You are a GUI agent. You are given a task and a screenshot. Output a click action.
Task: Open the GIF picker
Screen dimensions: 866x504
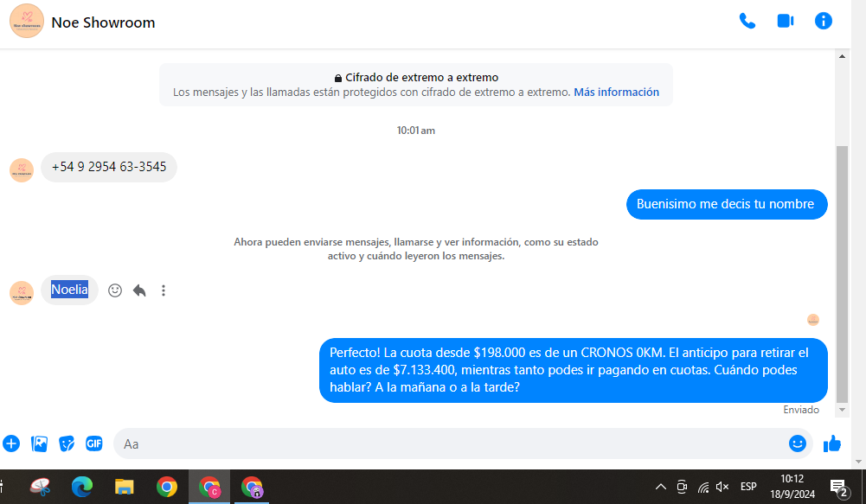94,443
